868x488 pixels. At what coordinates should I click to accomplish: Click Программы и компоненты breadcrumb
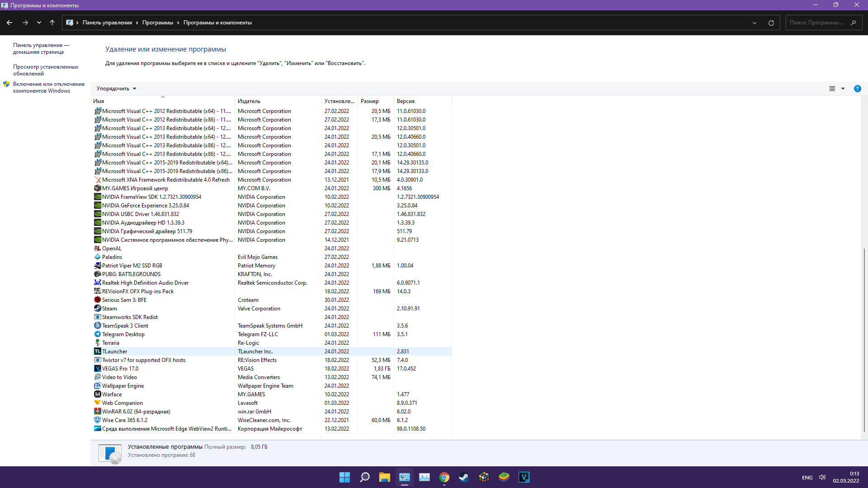point(217,23)
